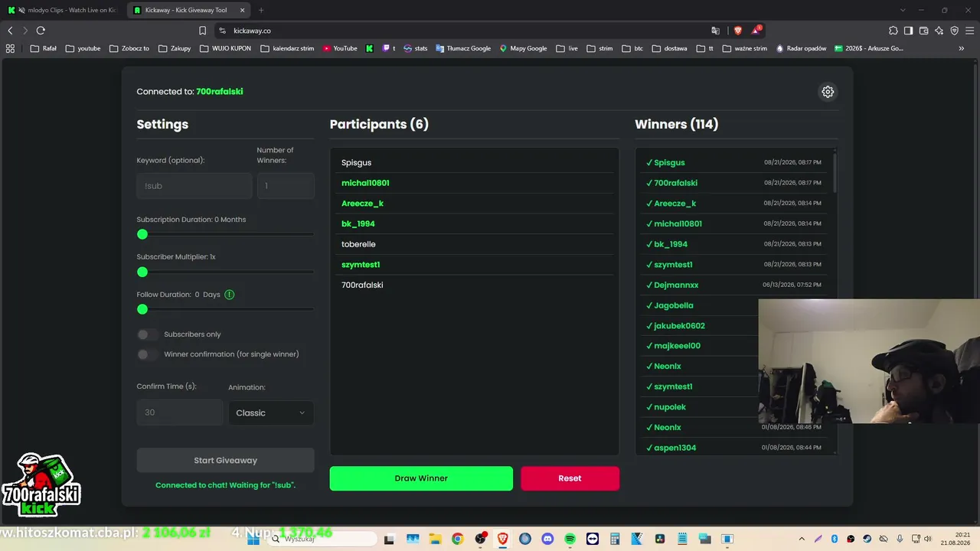The image size is (980, 551).
Task: Click the volume speaker tray icon
Action: [927, 539]
